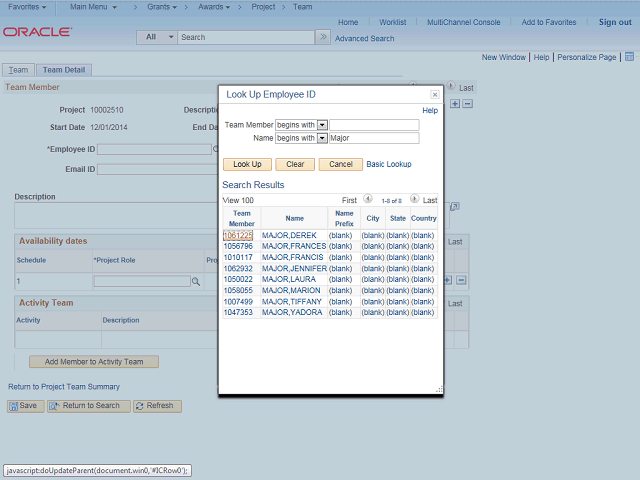Viewport: 640px width, 480px height.
Task: Sort results by Team Member column header
Action: (242, 218)
